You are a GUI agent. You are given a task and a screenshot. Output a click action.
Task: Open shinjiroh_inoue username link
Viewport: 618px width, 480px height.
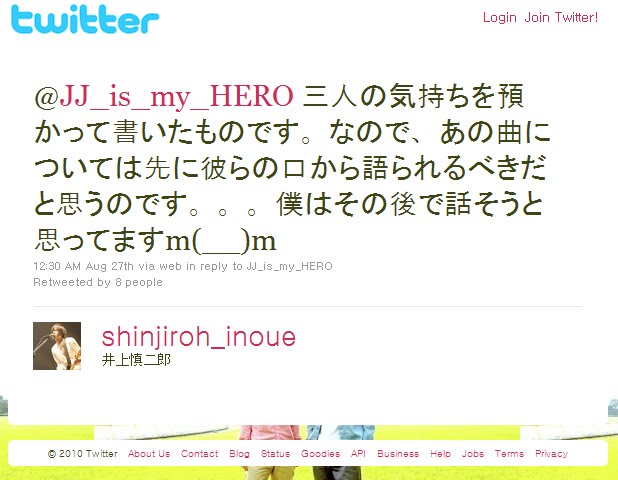point(199,337)
